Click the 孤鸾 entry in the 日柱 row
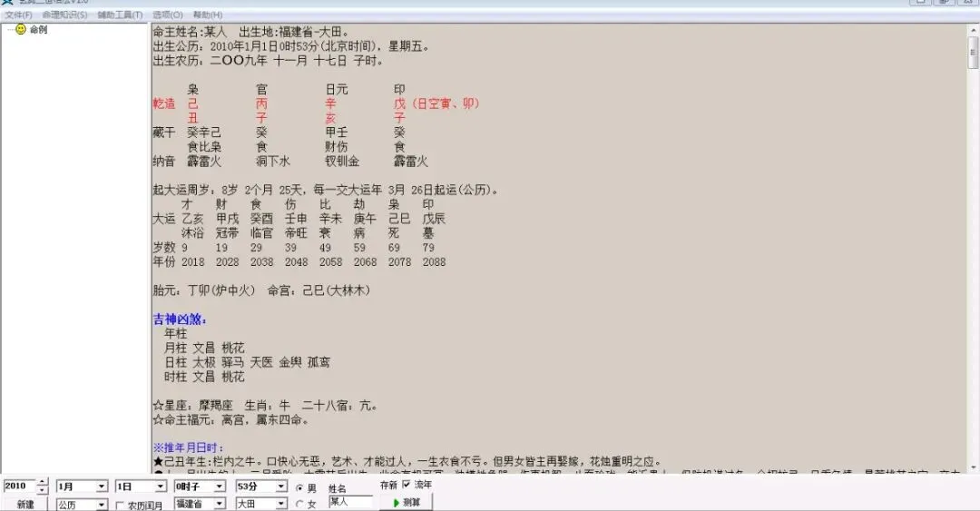The height and width of the screenshot is (511, 980). pyautogui.click(x=318, y=362)
